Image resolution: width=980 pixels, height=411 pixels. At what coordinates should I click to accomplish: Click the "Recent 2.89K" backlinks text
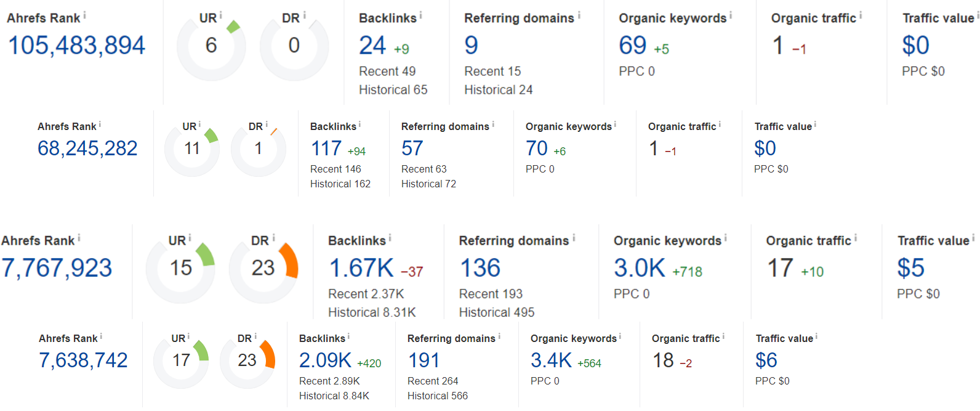(329, 381)
